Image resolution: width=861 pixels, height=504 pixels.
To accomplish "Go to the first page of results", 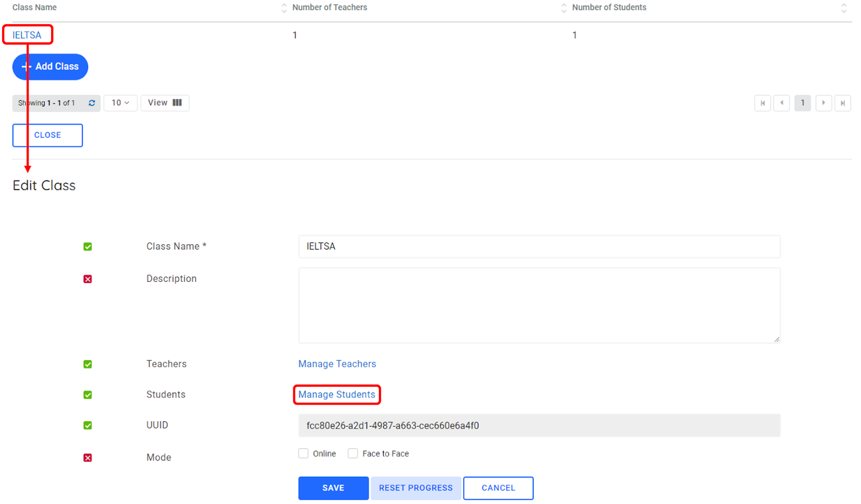I will [762, 103].
